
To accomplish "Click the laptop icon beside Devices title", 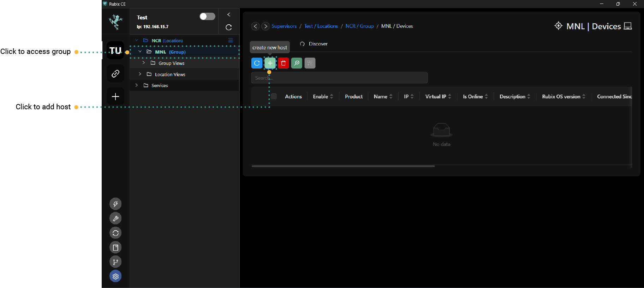I will point(628,26).
